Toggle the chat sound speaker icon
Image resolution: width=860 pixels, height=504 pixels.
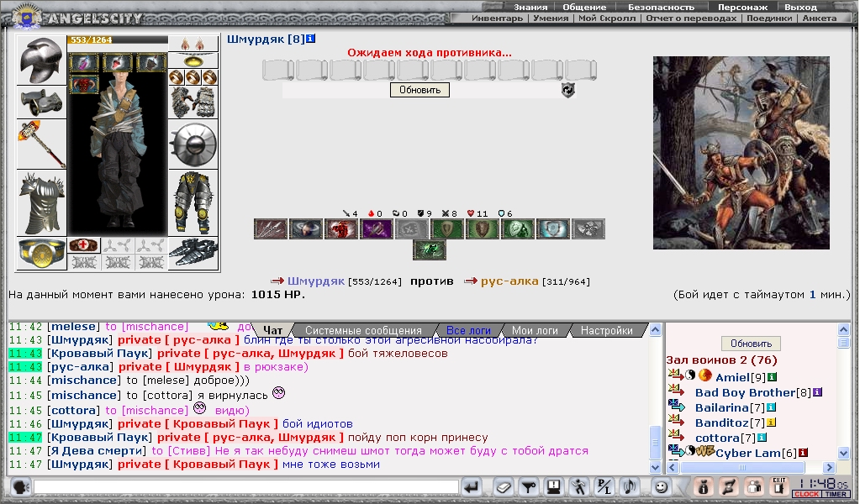(630, 486)
